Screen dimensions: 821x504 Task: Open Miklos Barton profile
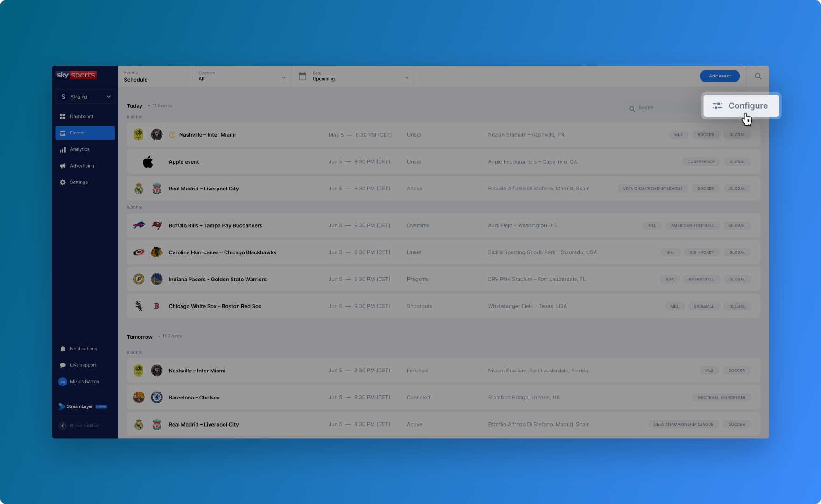pos(84,382)
